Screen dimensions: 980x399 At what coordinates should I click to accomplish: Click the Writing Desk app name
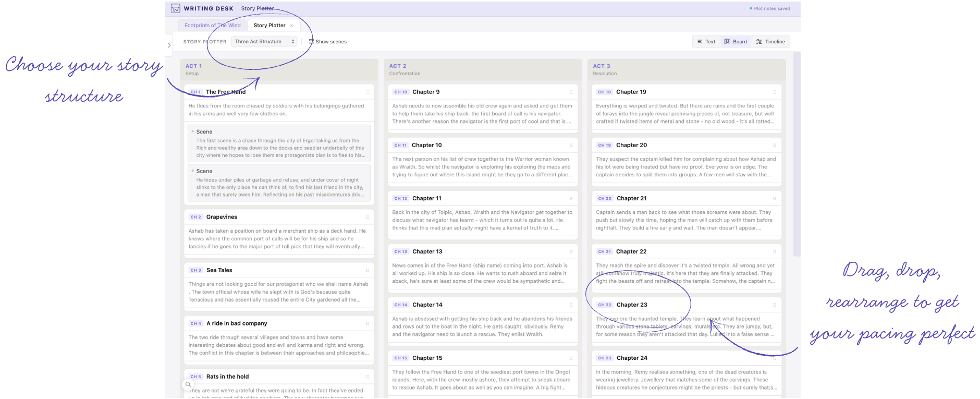[x=209, y=8]
